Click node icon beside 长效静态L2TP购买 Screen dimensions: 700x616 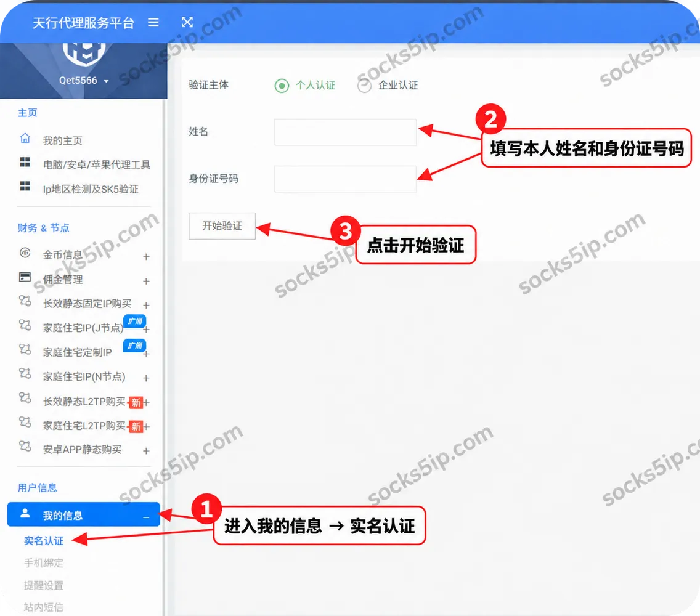25,398
